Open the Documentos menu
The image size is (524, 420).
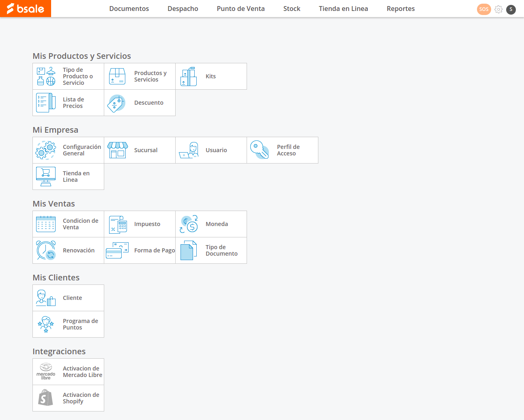[x=129, y=9]
